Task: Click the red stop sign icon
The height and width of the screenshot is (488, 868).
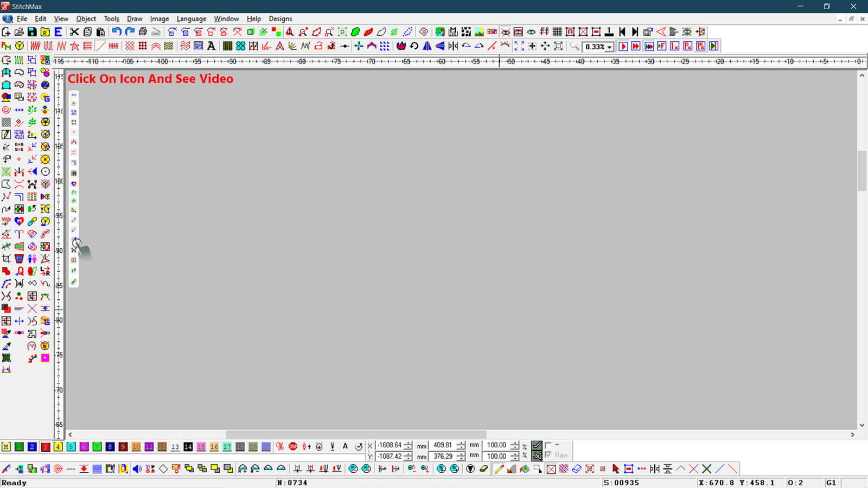Action: click(293, 446)
